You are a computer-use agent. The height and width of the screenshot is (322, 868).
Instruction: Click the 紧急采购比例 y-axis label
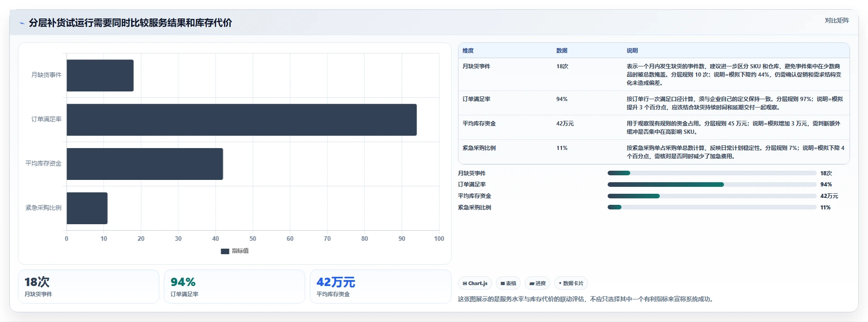point(43,208)
